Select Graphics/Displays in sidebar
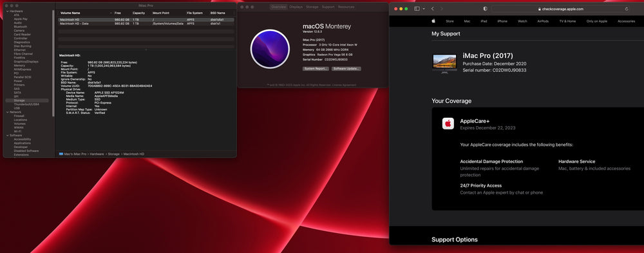644x253 pixels. click(26, 62)
